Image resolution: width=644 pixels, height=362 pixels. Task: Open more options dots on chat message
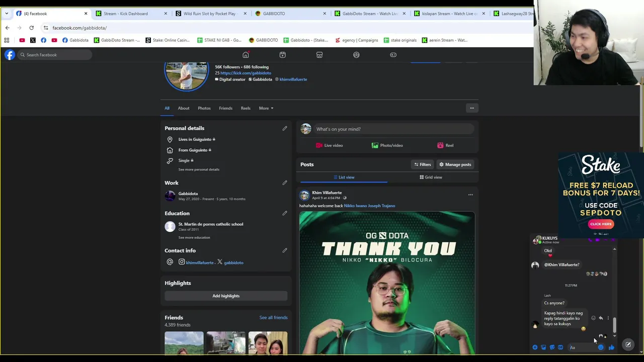[x=608, y=318]
